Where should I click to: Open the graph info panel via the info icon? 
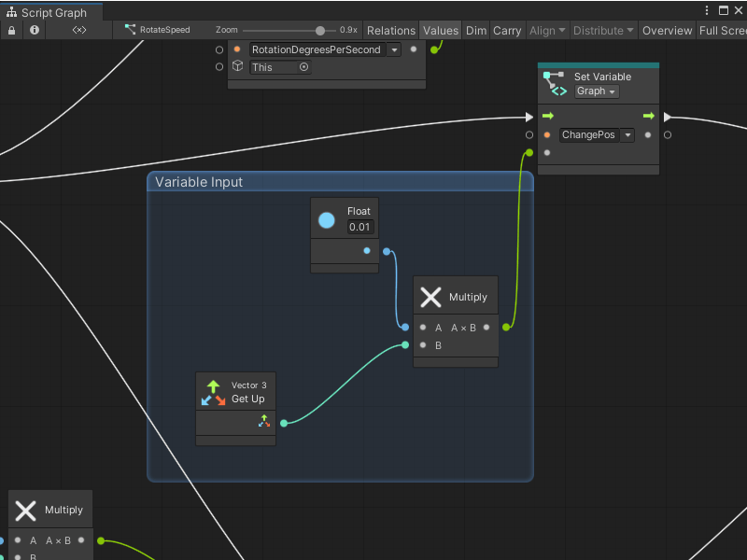[34, 30]
